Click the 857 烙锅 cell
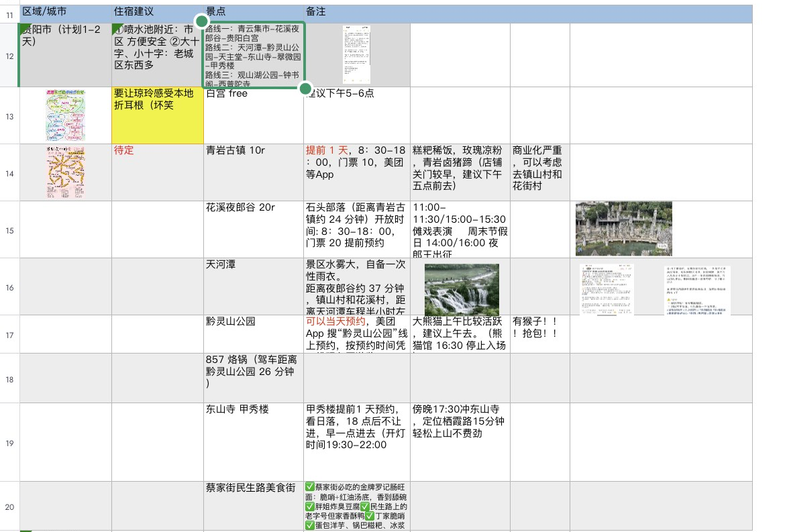Viewport: 785px width, 532px height. [x=254, y=378]
